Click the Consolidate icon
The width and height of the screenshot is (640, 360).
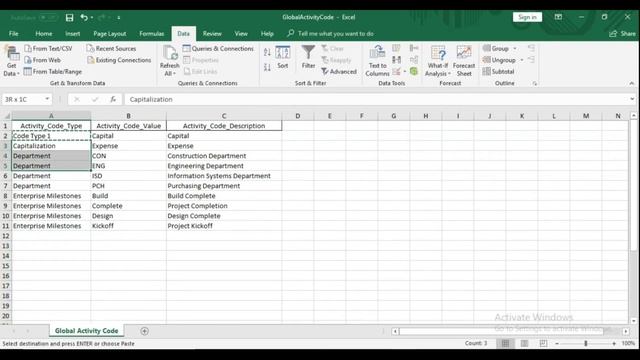click(414, 48)
